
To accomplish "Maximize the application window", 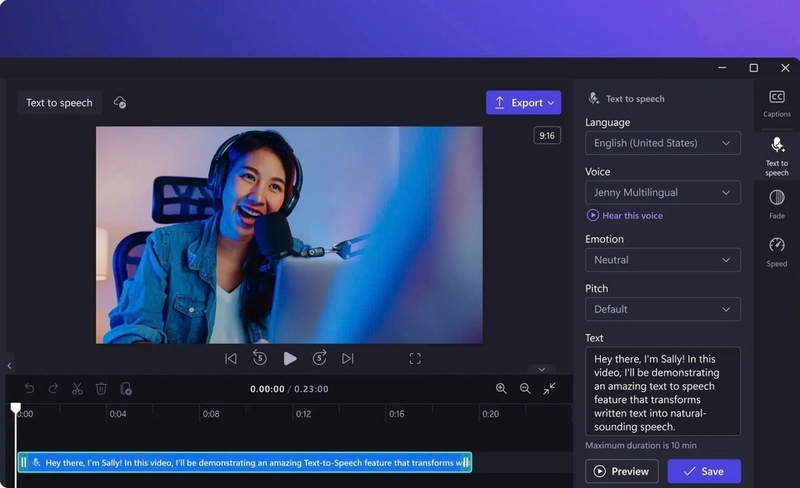I will (x=754, y=68).
